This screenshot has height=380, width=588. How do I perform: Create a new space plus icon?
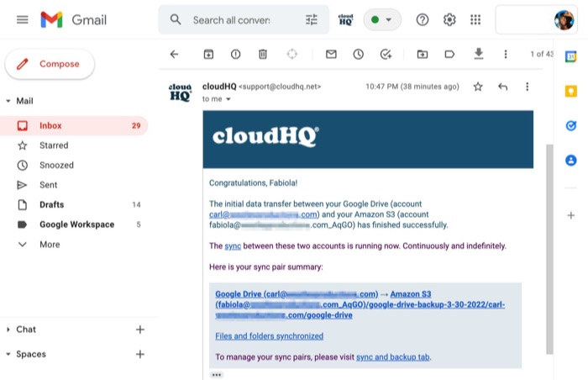click(x=140, y=354)
